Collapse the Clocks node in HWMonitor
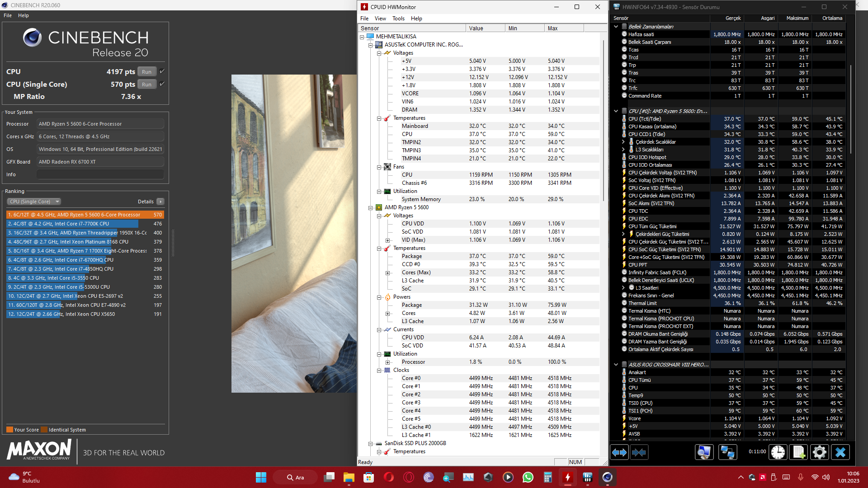The image size is (868, 488). click(x=379, y=370)
